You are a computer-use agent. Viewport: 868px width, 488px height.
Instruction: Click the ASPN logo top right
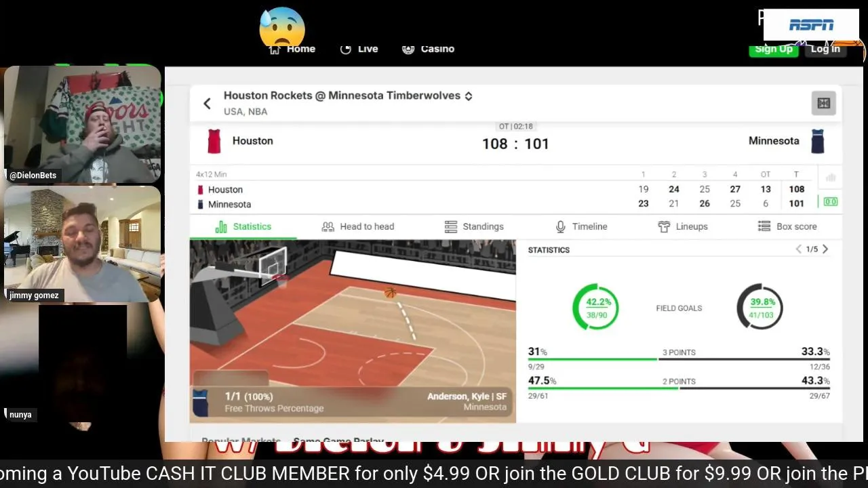[811, 25]
